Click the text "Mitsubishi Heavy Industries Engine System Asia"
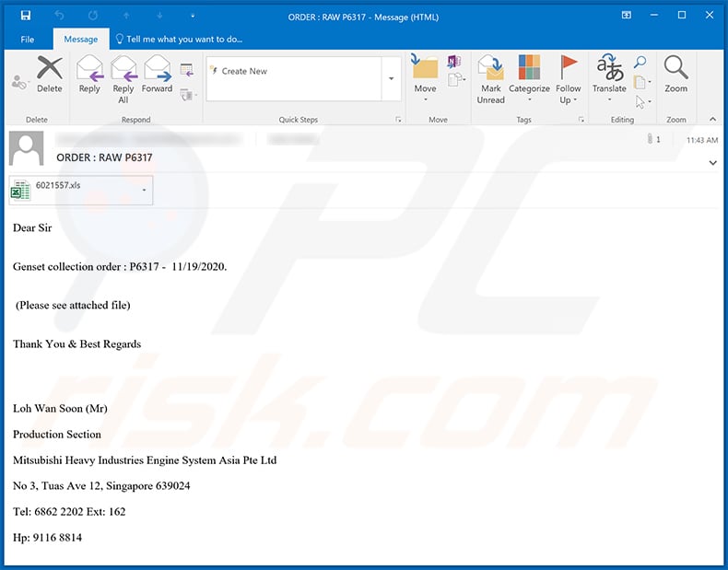The height and width of the screenshot is (570, 728). click(127, 460)
